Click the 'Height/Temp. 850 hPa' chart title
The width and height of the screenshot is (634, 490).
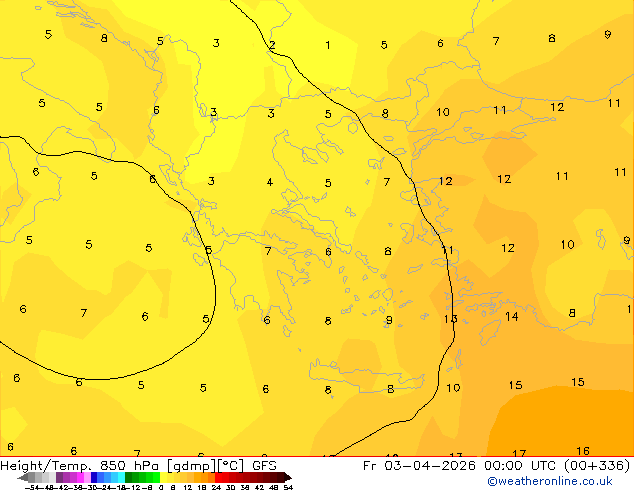click(x=80, y=466)
